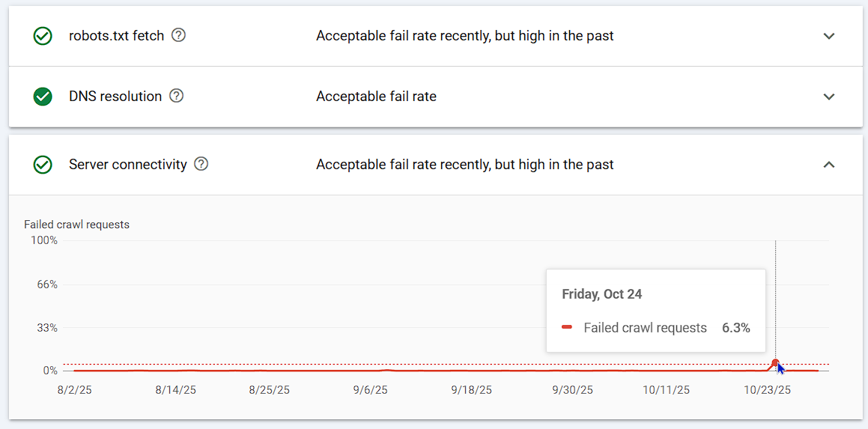The image size is (868, 429).
Task: Click the green checkmark beside robots.txt fetch
Action: [43, 36]
